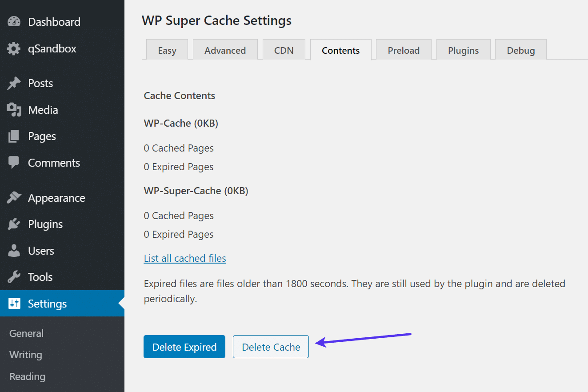Open Tools via the wrench icon

[14, 276]
